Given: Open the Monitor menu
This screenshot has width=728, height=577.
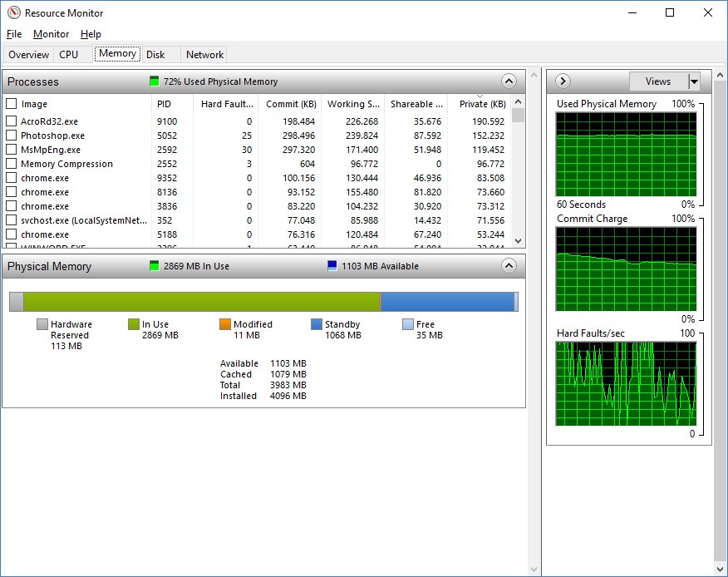Looking at the screenshot, I should (51, 34).
